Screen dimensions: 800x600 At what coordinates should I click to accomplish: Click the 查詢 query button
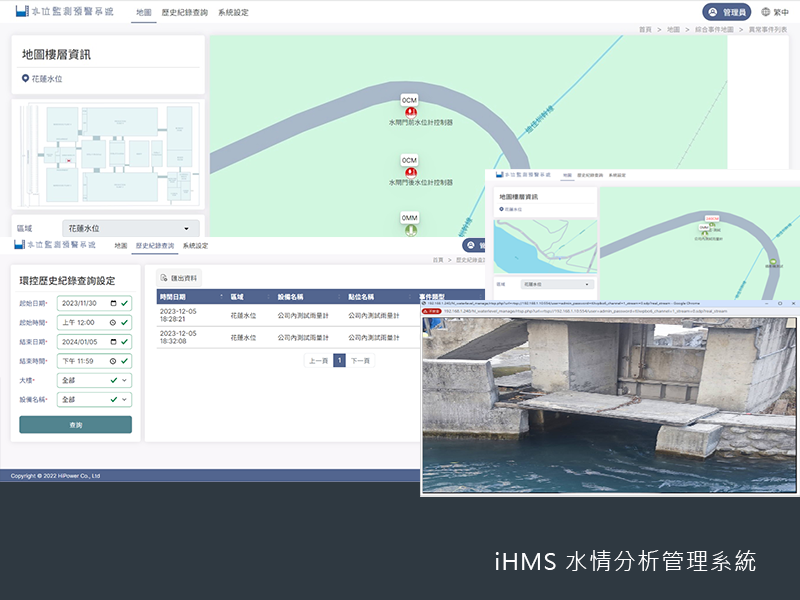76,424
